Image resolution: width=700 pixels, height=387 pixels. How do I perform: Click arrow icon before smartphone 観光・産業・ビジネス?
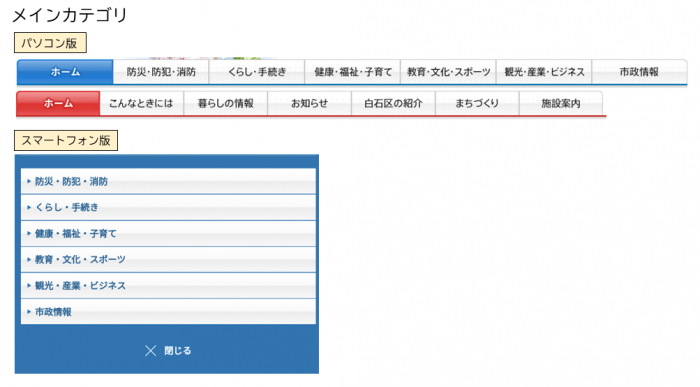[x=29, y=285]
